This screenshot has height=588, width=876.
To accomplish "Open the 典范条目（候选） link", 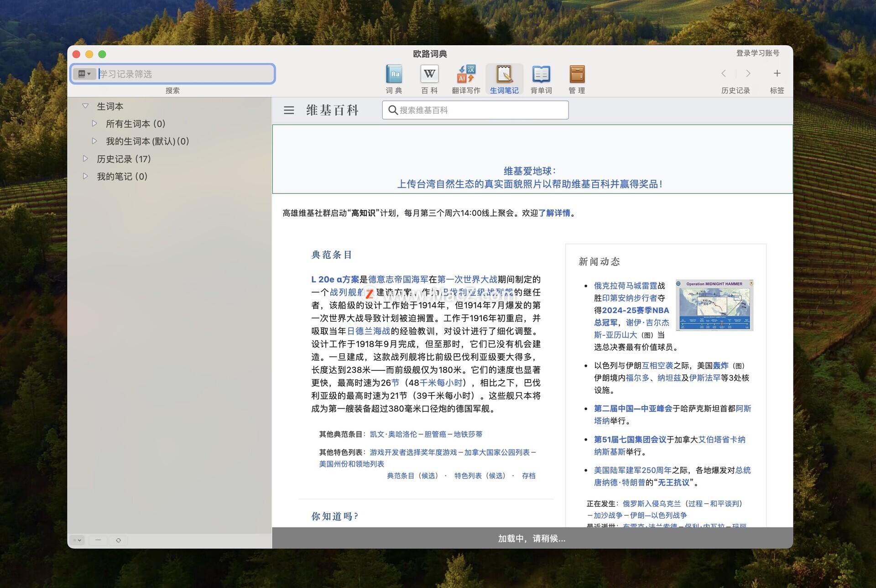I will click(412, 476).
